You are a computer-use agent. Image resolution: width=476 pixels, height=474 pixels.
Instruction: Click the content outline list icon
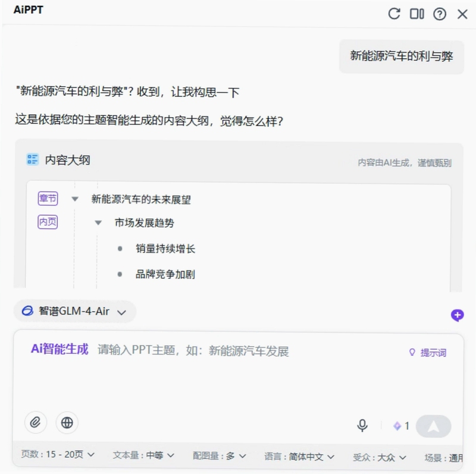(33, 159)
